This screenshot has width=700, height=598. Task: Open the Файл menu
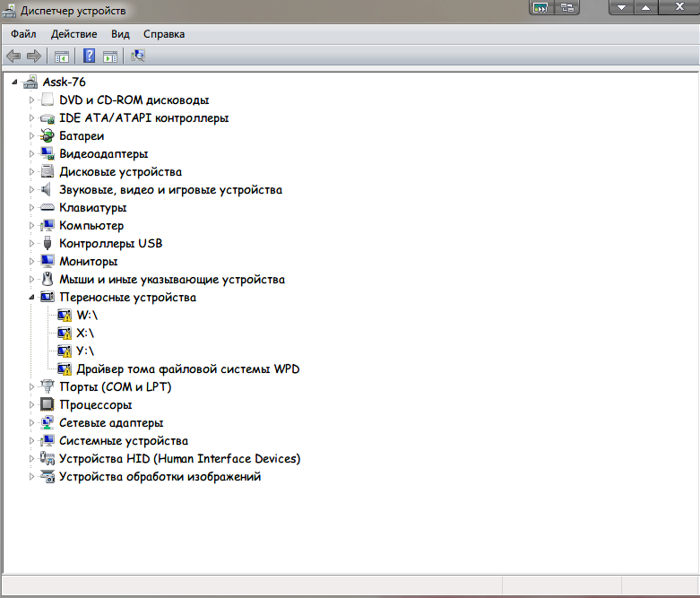click(23, 34)
